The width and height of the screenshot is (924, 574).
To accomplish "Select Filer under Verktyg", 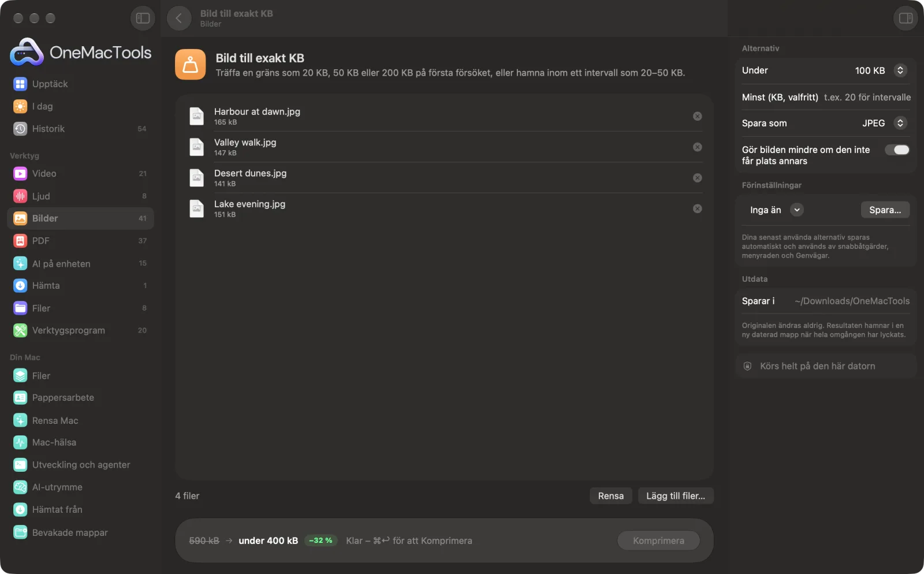I will point(80,308).
